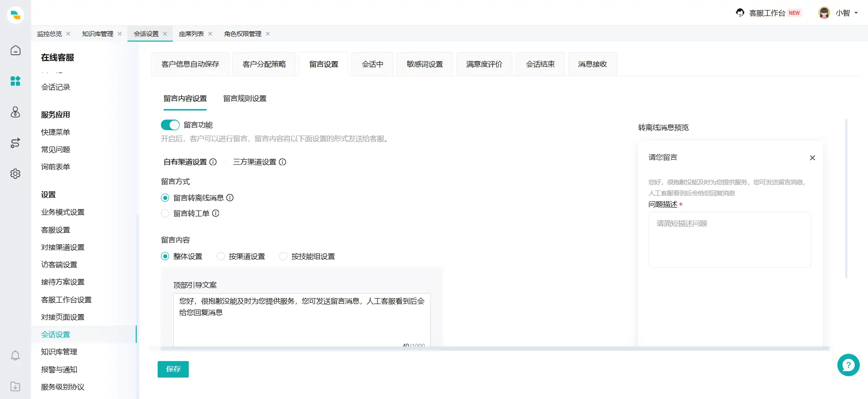
Task: Click the 顶部引导文案 text area
Action: pos(302,320)
